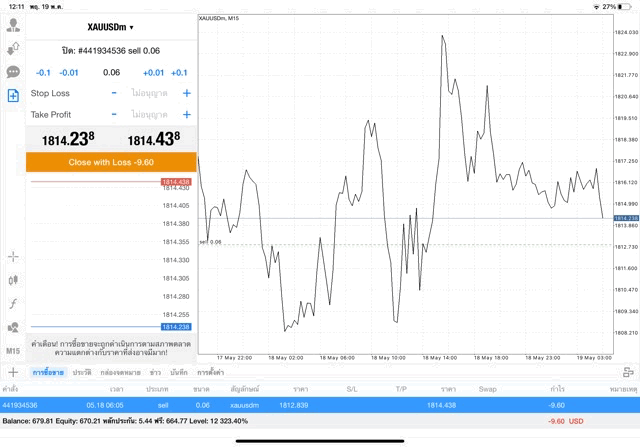Image resolution: width=640 pixels, height=447 pixels.
Task: Switch to the ข่าว (News) tab
Action: pos(155,372)
